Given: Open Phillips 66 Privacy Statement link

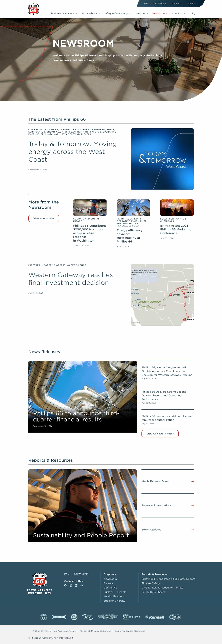Looking at the screenshot, I should 95,631.
